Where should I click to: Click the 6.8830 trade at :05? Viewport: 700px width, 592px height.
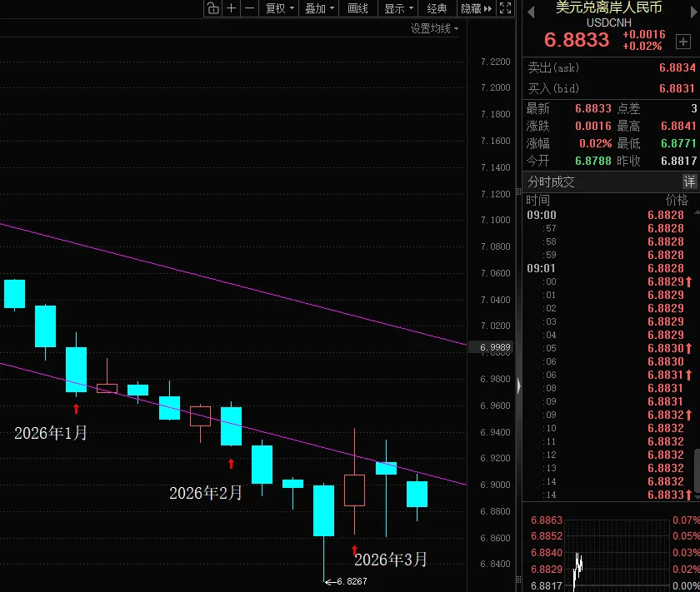[666, 348]
